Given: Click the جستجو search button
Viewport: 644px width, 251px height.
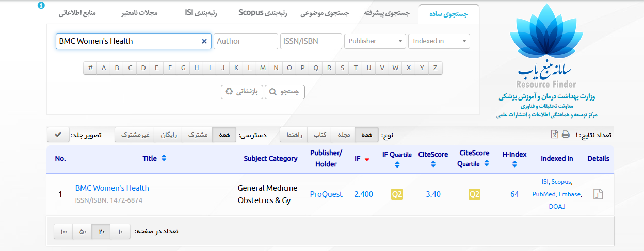Looking at the screenshot, I should pos(285,92).
